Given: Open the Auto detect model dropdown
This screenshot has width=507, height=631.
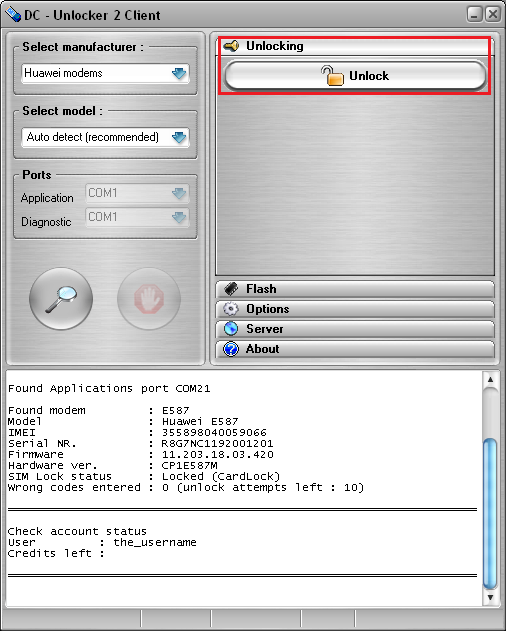Looking at the screenshot, I should 105,137.
